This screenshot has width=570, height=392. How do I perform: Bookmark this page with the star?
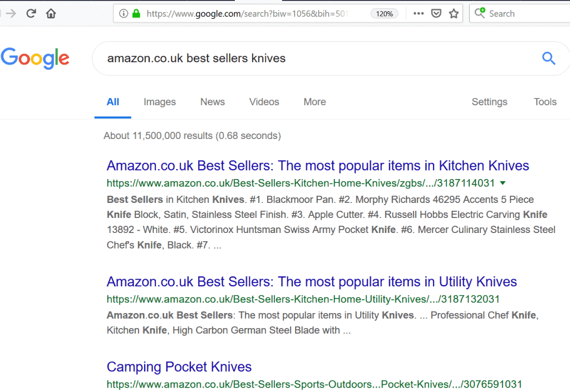click(x=454, y=14)
